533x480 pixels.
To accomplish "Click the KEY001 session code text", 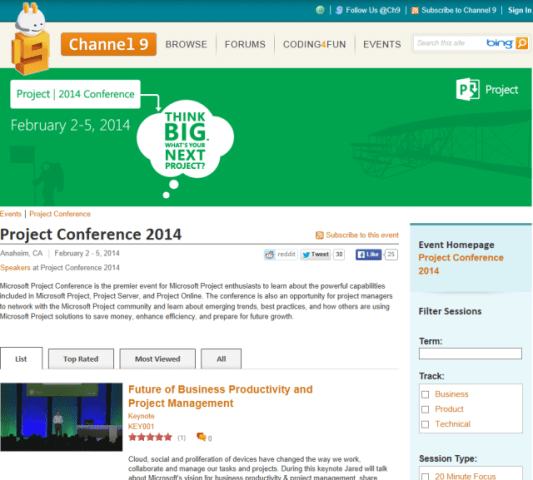I will [141, 426].
